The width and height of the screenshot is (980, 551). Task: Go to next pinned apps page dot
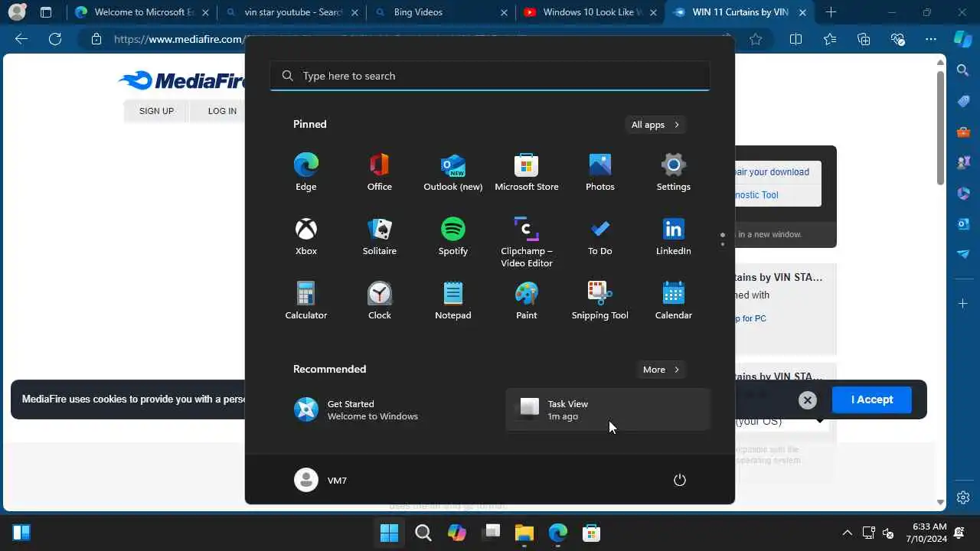point(722,245)
